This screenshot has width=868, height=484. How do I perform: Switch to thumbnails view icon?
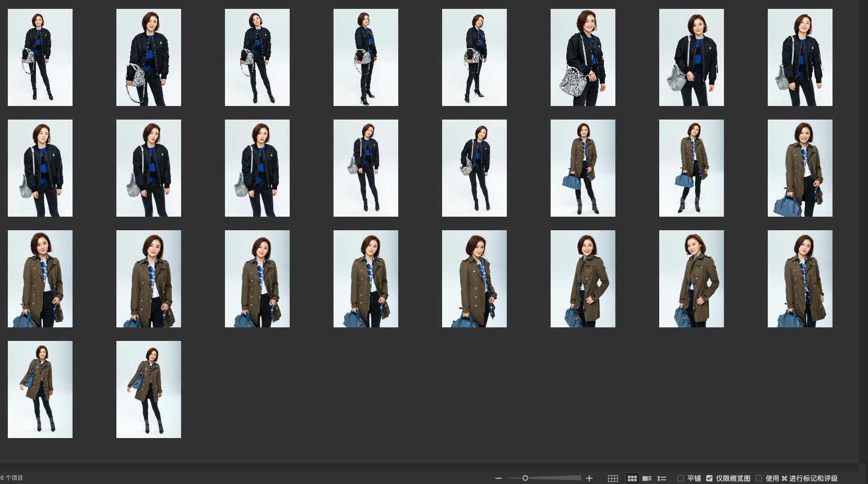[632, 478]
